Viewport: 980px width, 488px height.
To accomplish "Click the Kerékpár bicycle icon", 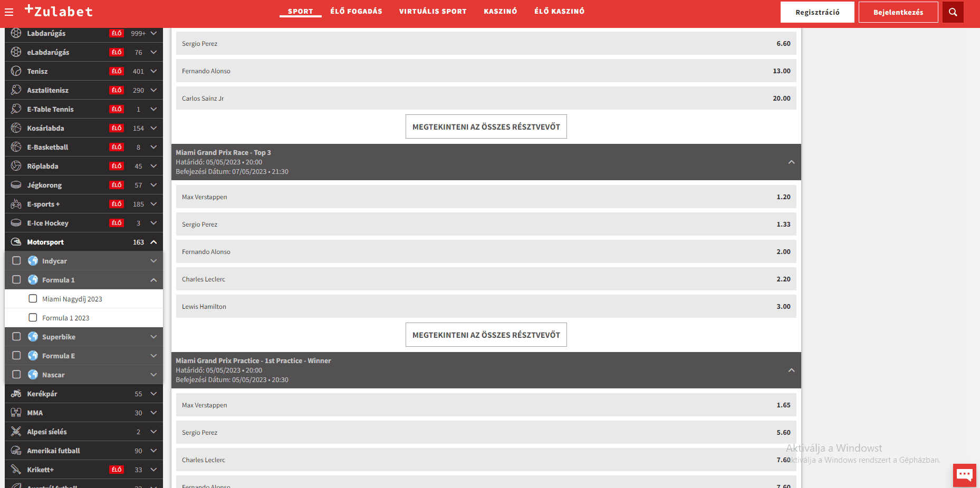I will [x=16, y=394].
